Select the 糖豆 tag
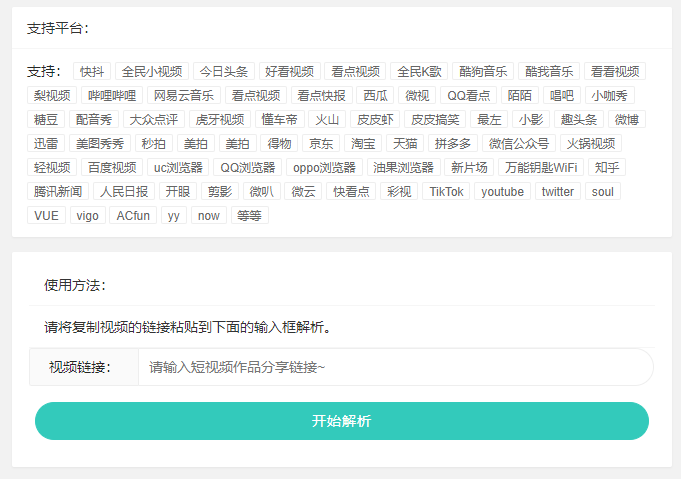 pyautogui.click(x=46, y=119)
